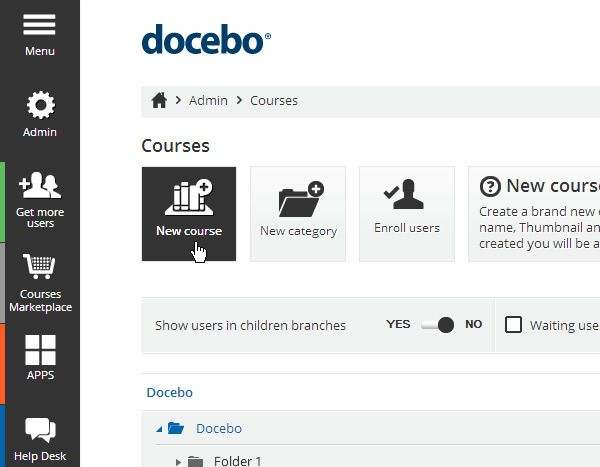Click the Courses page heading
Viewport: 600px width, 467px height.
point(175,146)
